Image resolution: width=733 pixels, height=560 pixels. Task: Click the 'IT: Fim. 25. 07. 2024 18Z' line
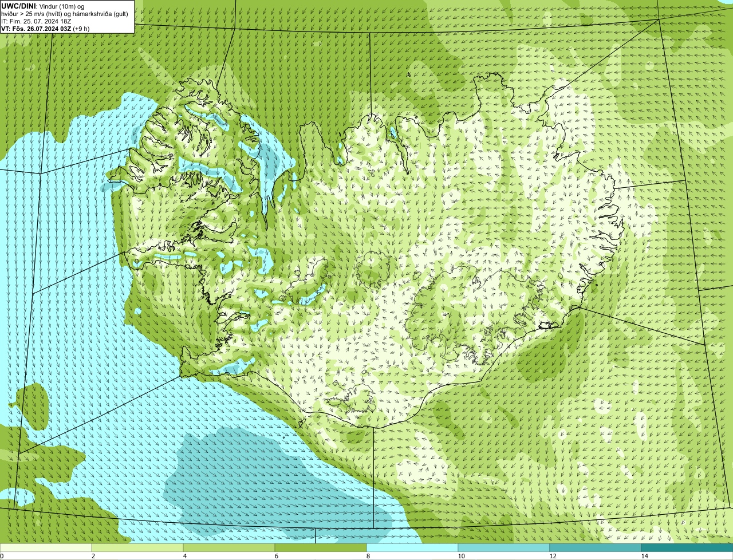tap(36, 21)
